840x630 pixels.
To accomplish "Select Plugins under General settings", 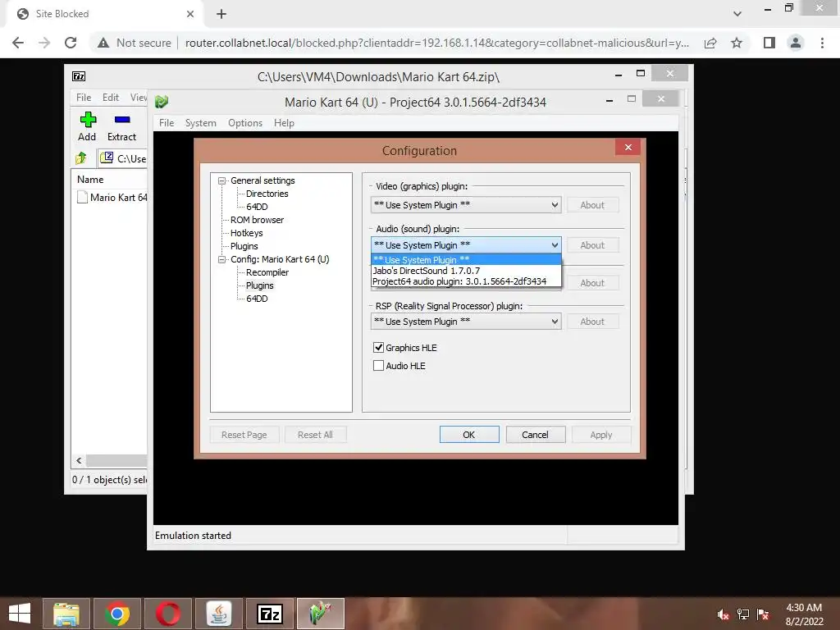I will (x=244, y=246).
